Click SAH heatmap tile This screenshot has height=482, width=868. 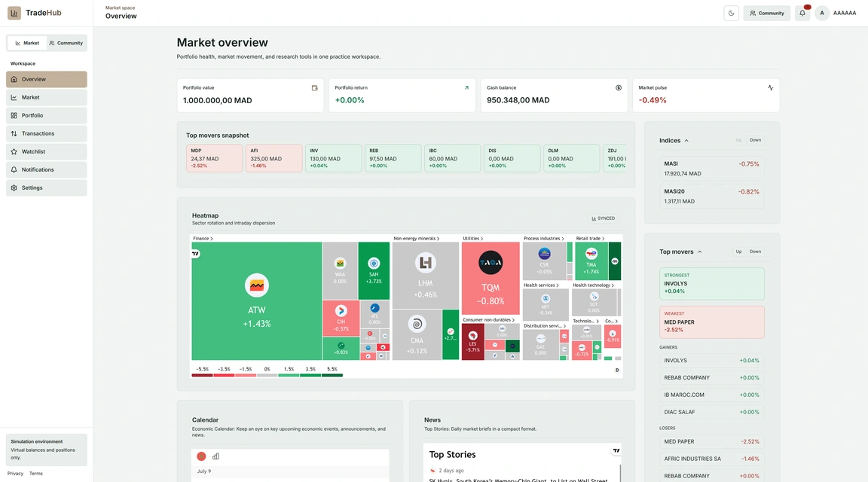point(374,270)
